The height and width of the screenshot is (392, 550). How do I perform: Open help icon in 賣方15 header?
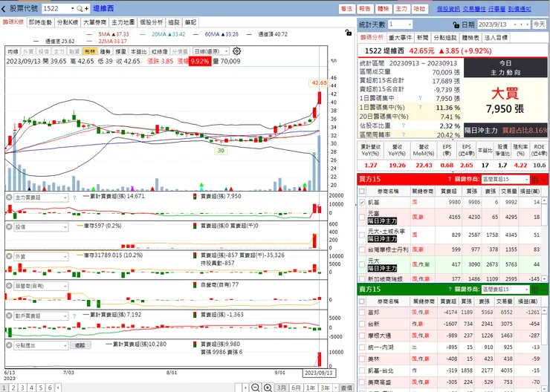click(450, 289)
